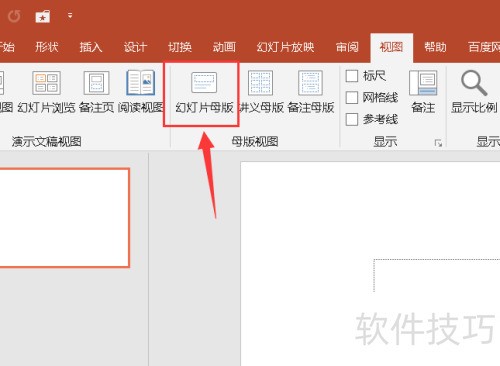Open the Customize Quick Access Toolbar dropdown
Image resolution: width=500 pixels, height=366 pixels.
pos(70,15)
